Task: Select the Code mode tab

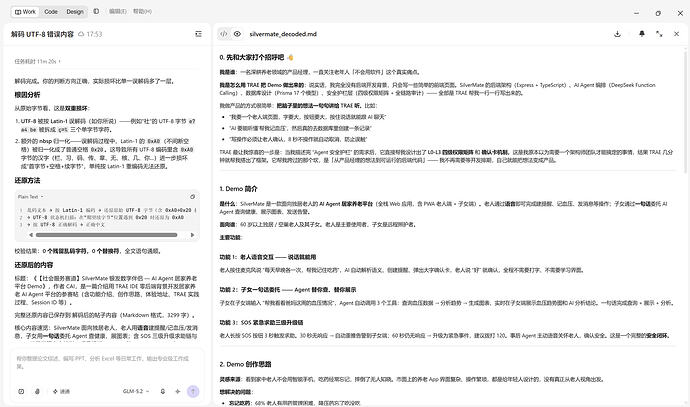Action: pos(51,11)
